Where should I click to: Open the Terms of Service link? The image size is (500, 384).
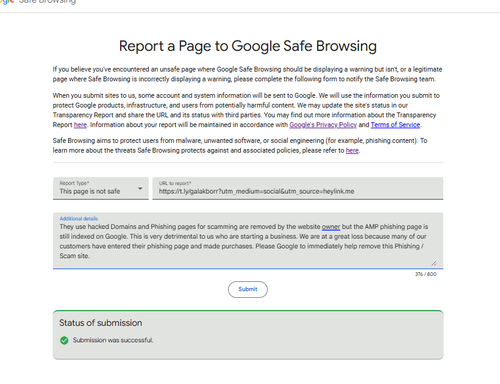(395, 125)
